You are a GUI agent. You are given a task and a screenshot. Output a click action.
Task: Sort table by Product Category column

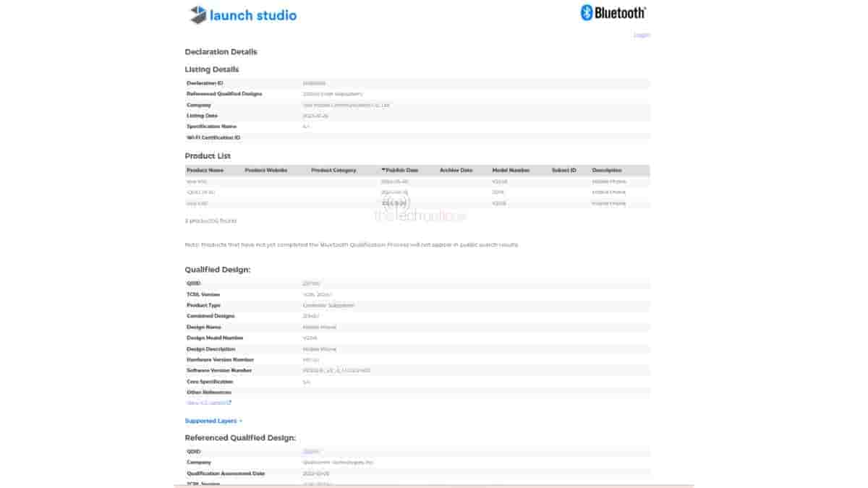[333, 171]
